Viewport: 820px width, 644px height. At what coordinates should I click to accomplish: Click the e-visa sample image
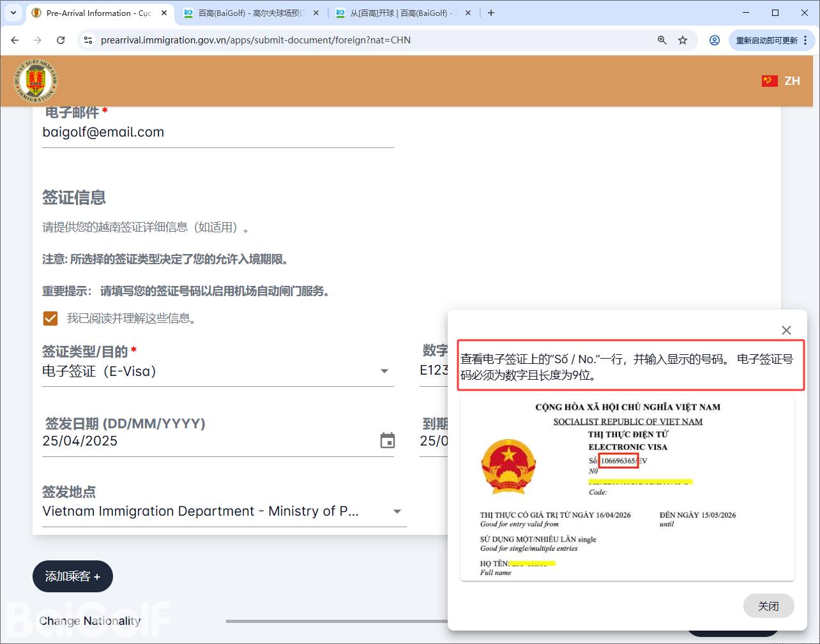627,488
